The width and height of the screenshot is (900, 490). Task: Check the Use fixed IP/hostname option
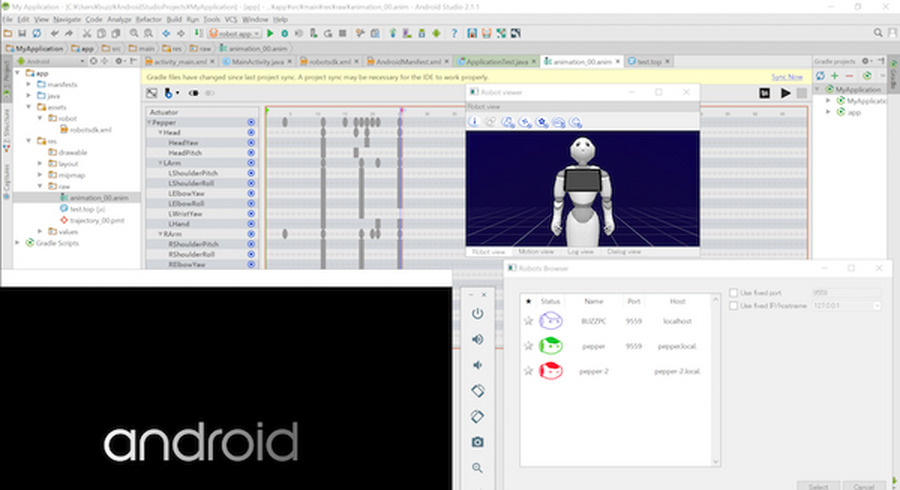[734, 306]
